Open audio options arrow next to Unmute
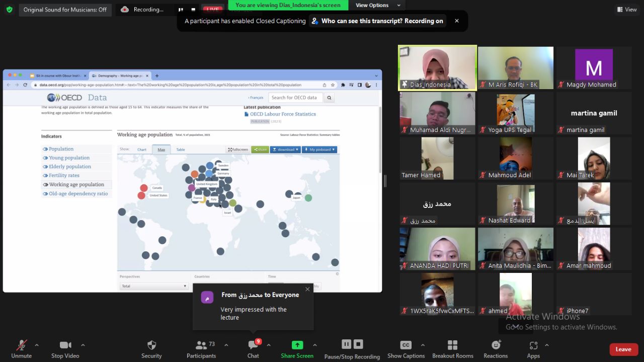 pos(36,345)
